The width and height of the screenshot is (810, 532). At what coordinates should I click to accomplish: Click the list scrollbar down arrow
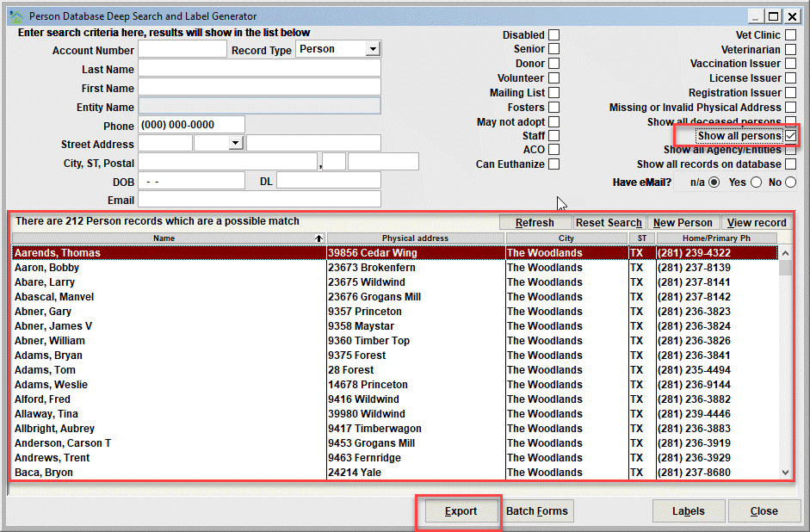785,472
